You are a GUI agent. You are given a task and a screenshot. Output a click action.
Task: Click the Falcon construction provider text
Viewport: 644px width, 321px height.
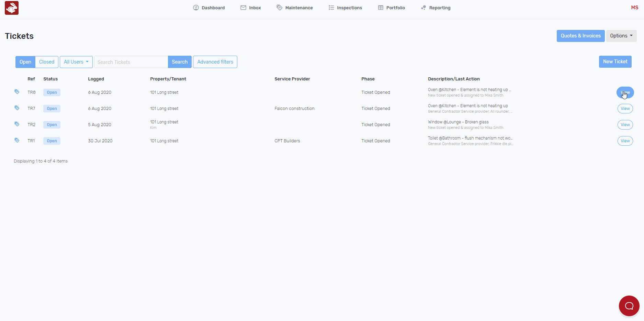[x=294, y=108]
